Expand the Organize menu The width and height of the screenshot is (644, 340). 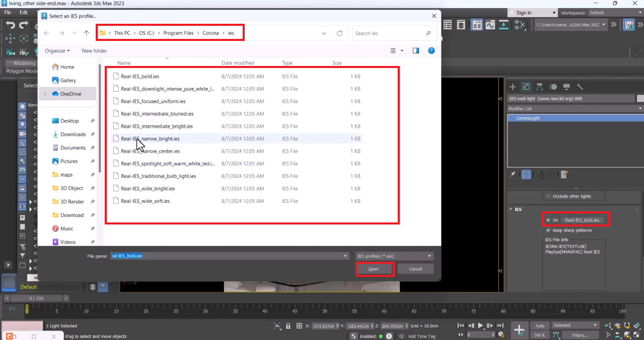(57, 51)
